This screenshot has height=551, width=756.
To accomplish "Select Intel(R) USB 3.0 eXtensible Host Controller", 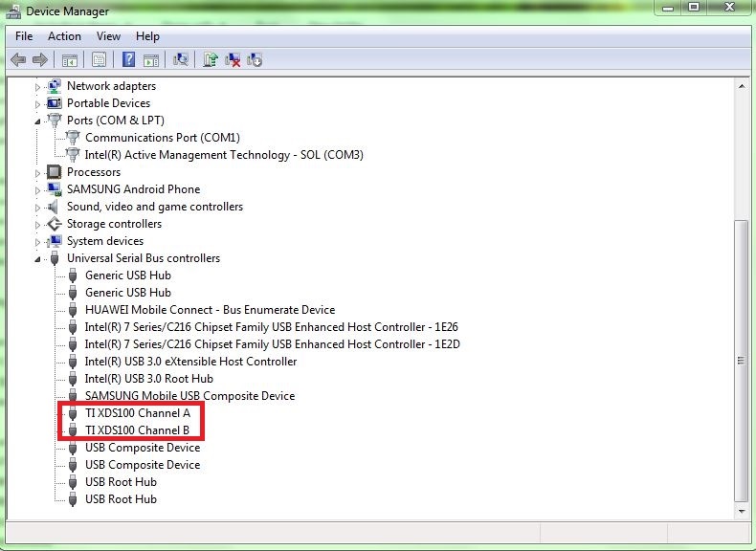I will [x=191, y=362].
